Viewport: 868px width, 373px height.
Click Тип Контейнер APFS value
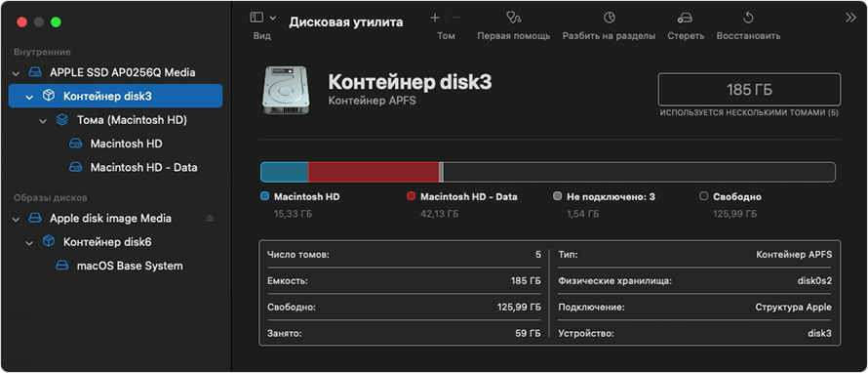tap(794, 255)
